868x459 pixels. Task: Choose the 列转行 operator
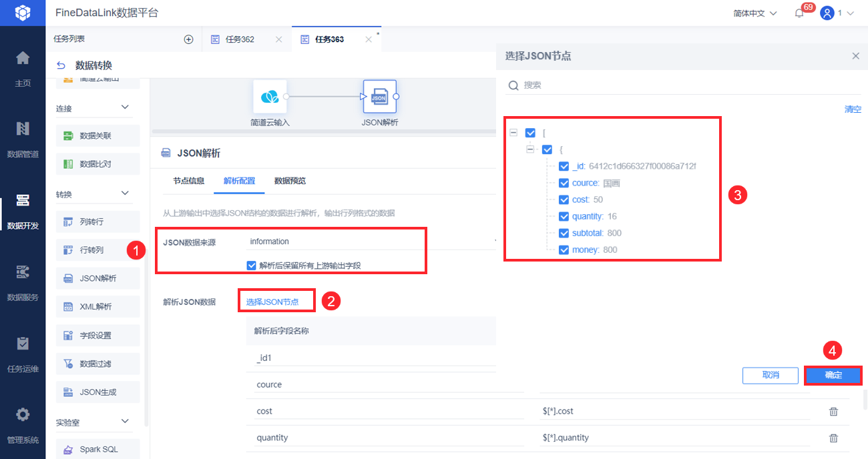[98, 222]
